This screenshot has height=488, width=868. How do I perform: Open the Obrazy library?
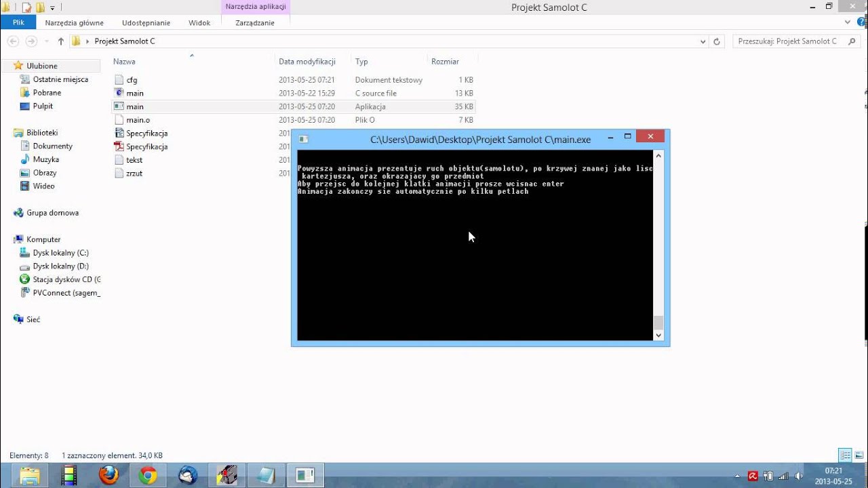tap(45, 173)
